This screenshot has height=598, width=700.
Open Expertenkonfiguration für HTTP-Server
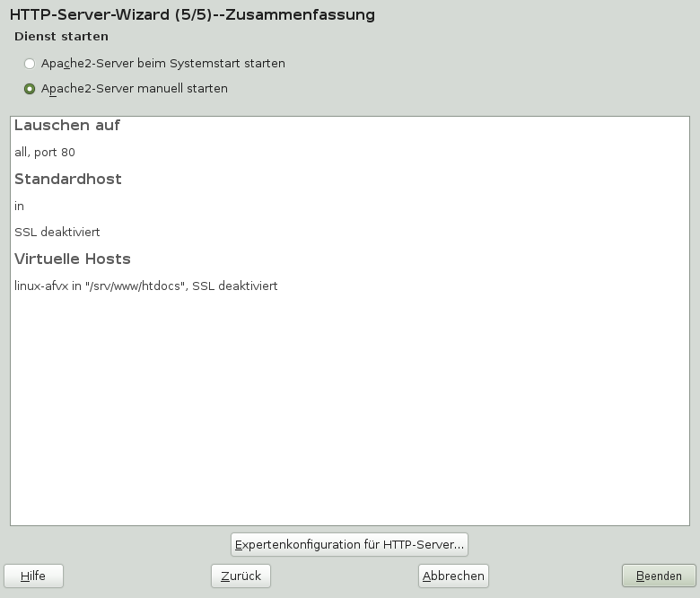coord(349,544)
